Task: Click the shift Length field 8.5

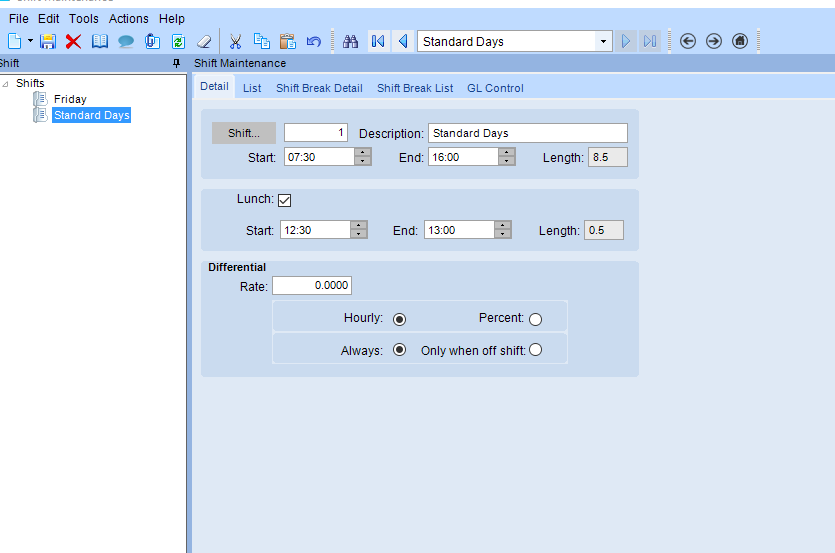Action: [608, 157]
